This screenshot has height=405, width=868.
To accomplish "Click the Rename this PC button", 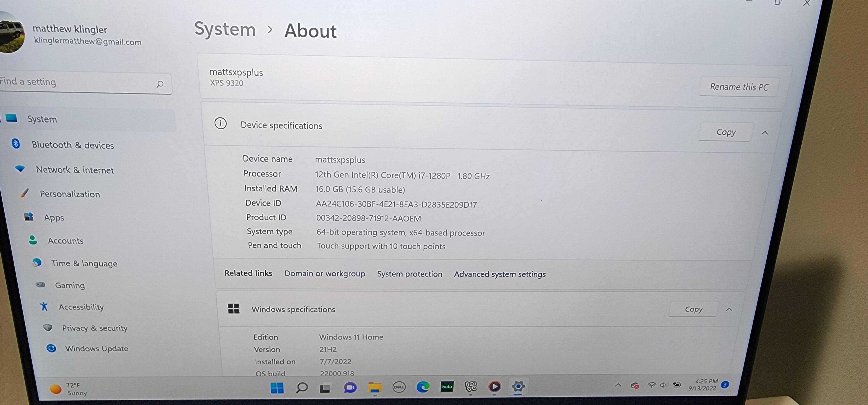I will [739, 87].
